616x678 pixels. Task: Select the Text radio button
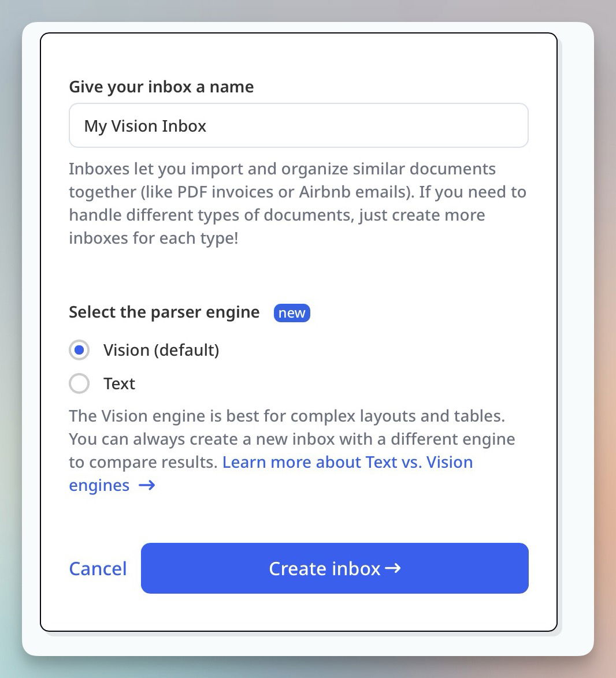click(x=79, y=383)
